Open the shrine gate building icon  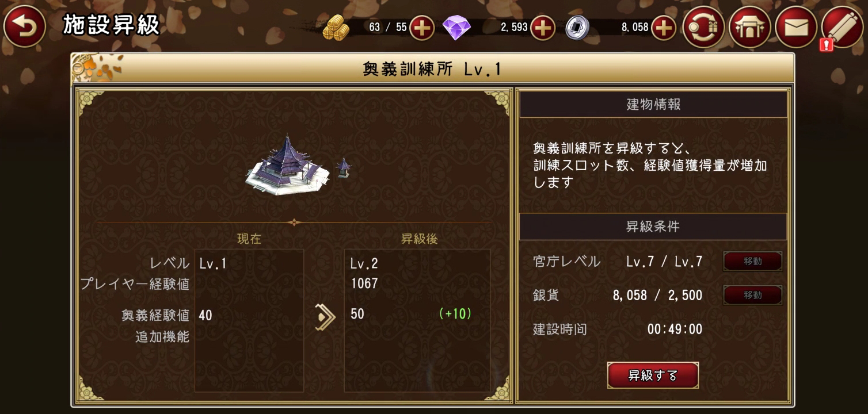tap(749, 27)
